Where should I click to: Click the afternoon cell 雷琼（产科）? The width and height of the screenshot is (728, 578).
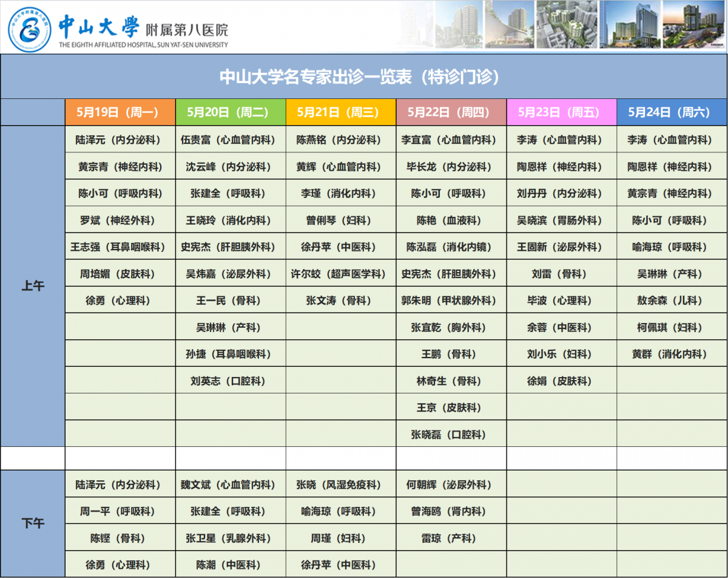point(451,538)
